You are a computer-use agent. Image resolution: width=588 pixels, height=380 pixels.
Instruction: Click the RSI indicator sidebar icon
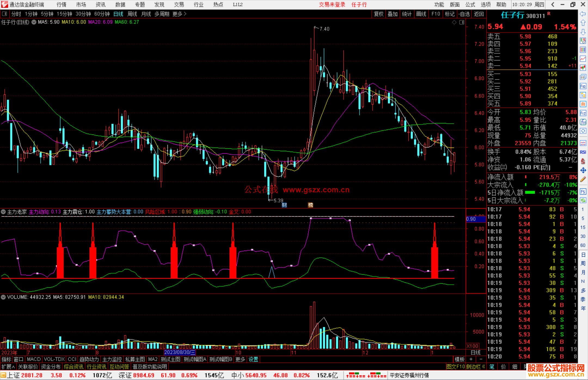[x=583, y=152]
